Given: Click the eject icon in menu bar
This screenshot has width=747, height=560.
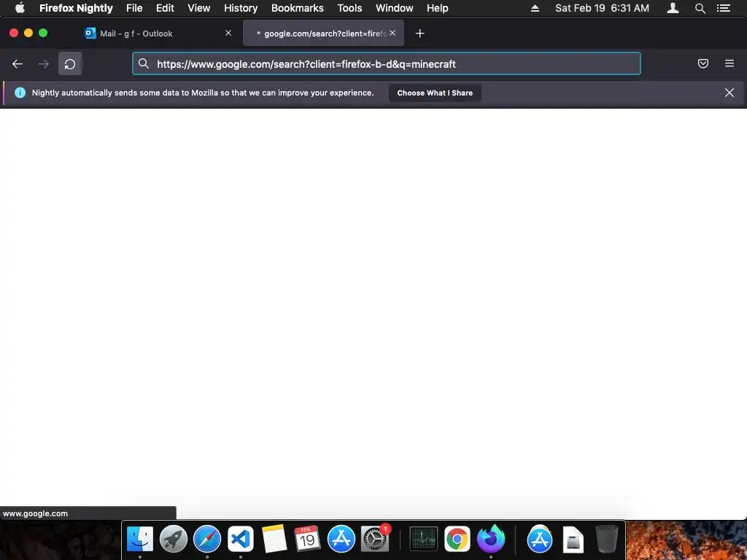Looking at the screenshot, I should pyautogui.click(x=535, y=8).
